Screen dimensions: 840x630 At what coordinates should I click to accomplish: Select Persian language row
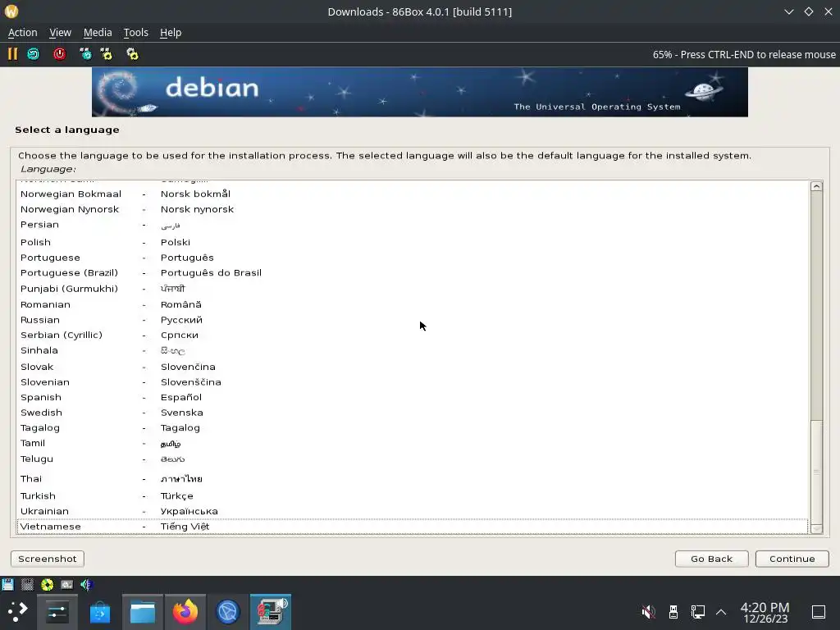point(412,225)
